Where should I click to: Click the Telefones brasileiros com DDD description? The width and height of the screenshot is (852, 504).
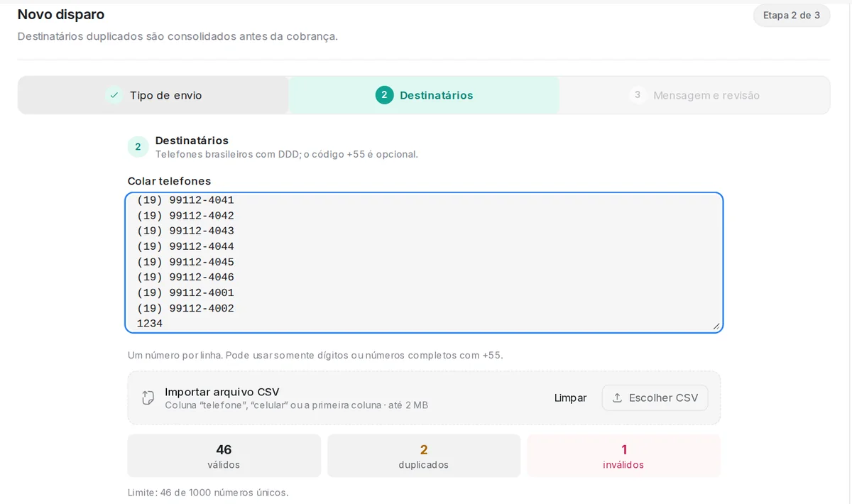(287, 154)
